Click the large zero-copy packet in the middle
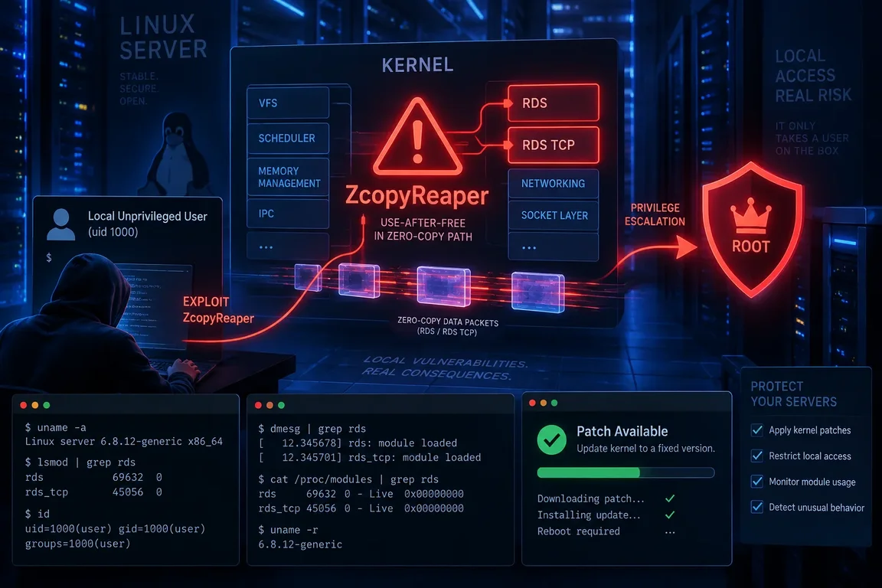Image resolution: width=882 pixels, height=588 pixels. pyautogui.click(x=443, y=286)
